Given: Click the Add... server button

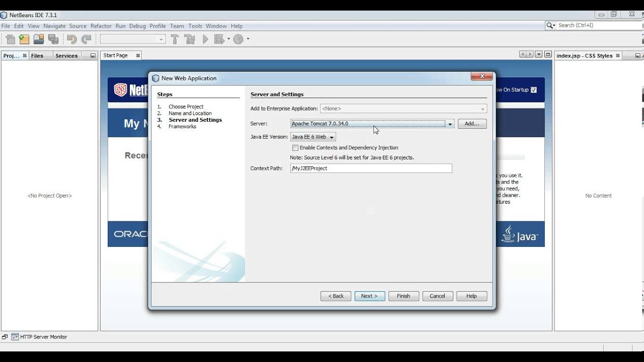Looking at the screenshot, I should click(x=472, y=124).
